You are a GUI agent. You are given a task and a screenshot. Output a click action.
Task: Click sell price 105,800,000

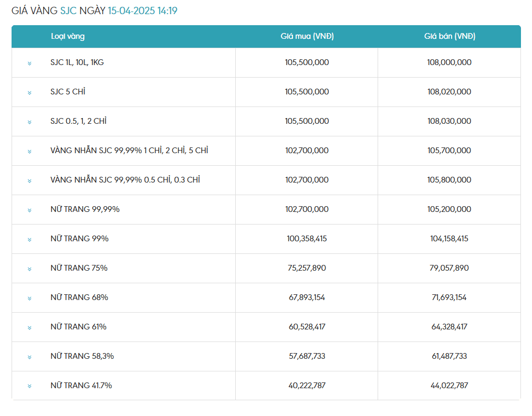[x=449, y=180]
